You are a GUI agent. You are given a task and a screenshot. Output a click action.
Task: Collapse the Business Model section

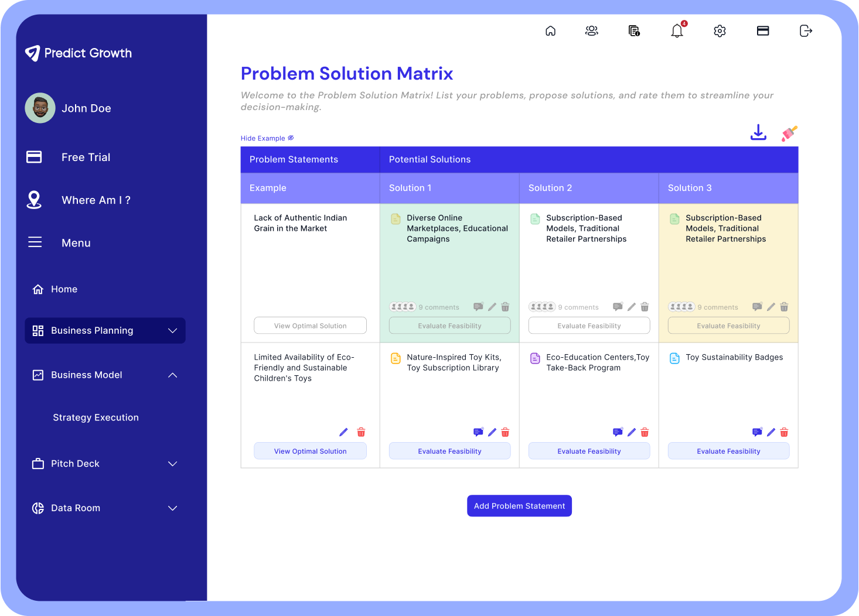click(172, 375)
